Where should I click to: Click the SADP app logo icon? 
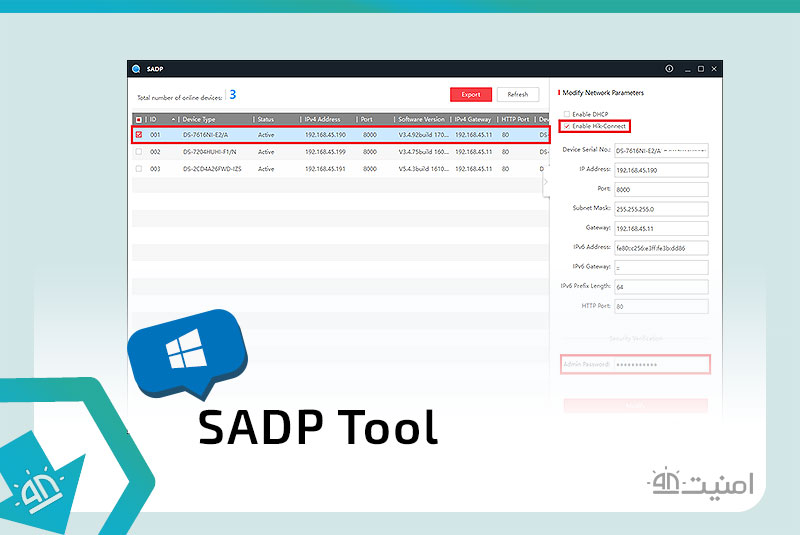[136, 69]
